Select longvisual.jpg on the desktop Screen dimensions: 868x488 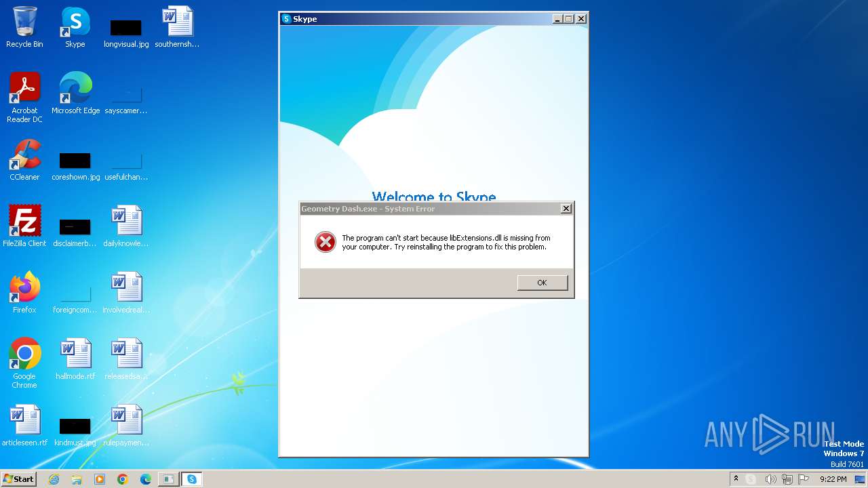[126, 33]
